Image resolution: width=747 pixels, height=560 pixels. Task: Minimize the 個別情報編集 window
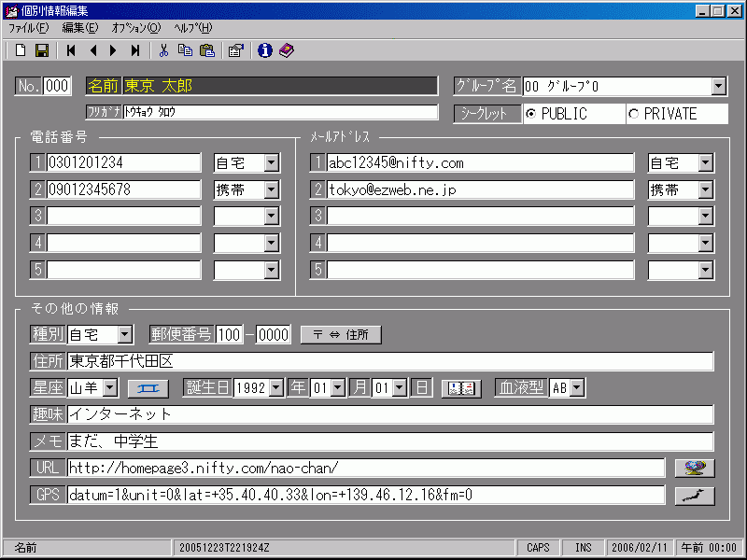[x=702, y=10]
